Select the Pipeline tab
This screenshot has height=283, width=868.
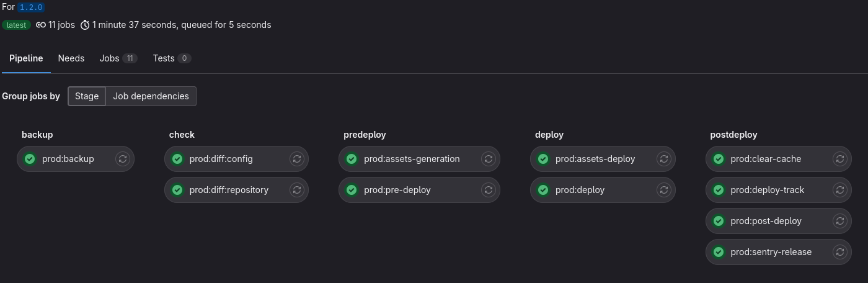[x=26, y=58]
